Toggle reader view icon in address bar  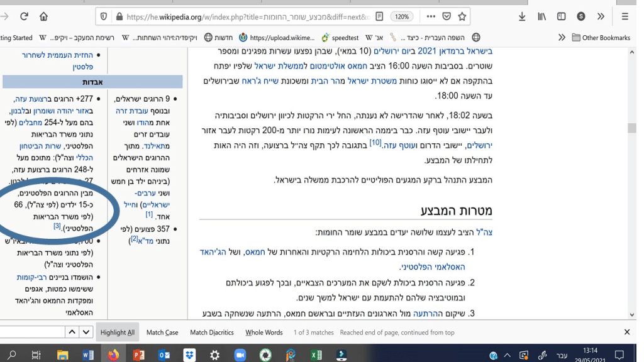tap(379, 17)
